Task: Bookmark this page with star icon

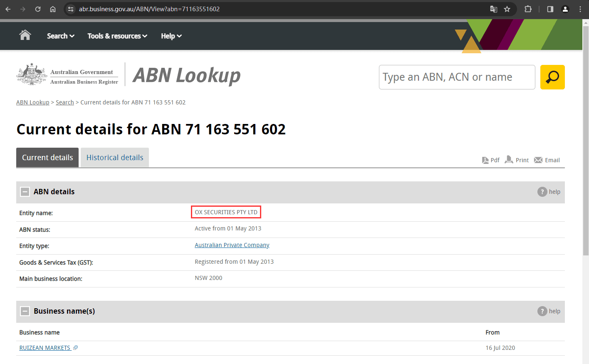Action: (507, 9)
